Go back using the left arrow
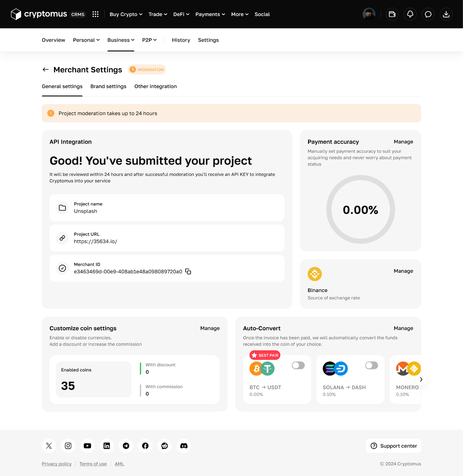 [45, 70]
